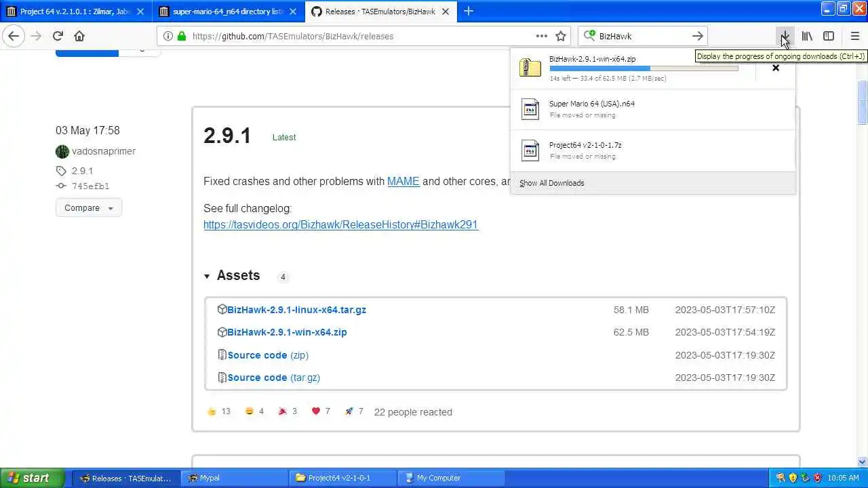
Task: Click the rocket reaction with 7
Action: [354, 411]
